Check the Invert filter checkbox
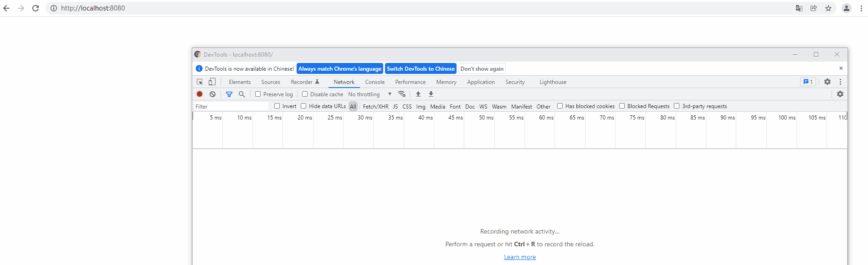The width and height of the screenshot is (868, 265). 277,106
